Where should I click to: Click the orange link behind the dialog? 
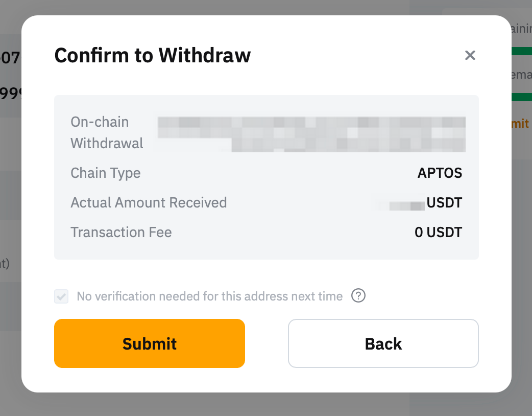point(521,124)
